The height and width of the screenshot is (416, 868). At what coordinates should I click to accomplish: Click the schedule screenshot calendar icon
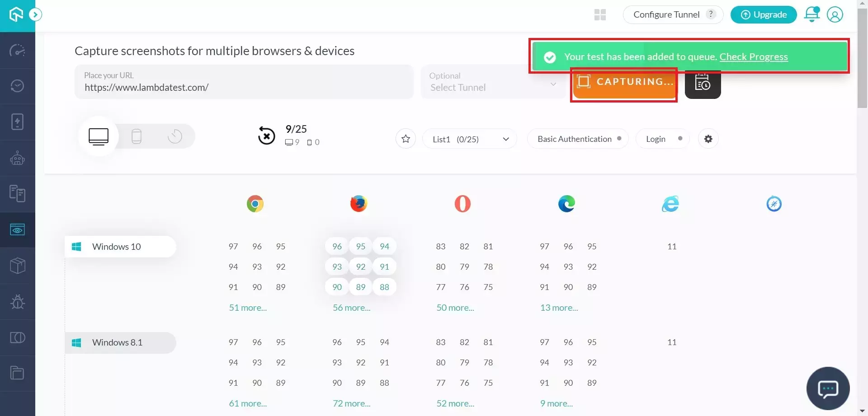pyautogui.click(x=702, y=84)
